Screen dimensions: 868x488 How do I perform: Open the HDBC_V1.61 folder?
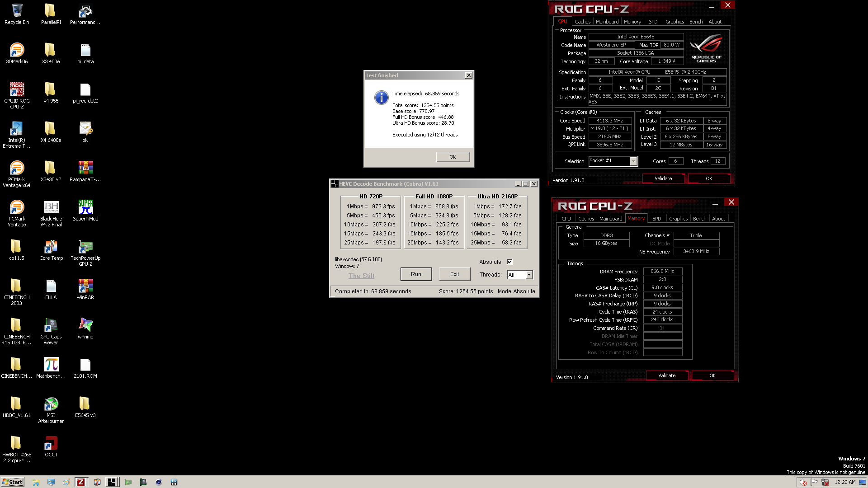pyautogui.click(x=17, y=407)
